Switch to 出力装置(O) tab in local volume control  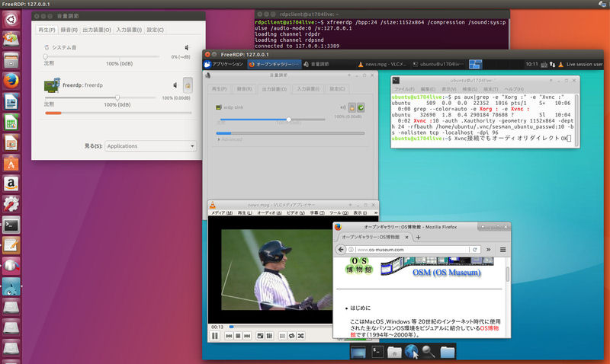[x=97, y=30]
